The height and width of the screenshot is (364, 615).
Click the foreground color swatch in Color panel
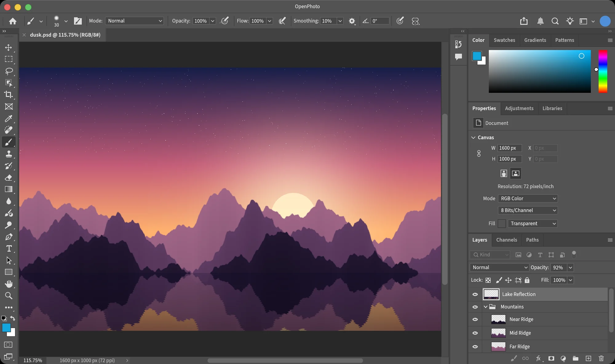477,56
